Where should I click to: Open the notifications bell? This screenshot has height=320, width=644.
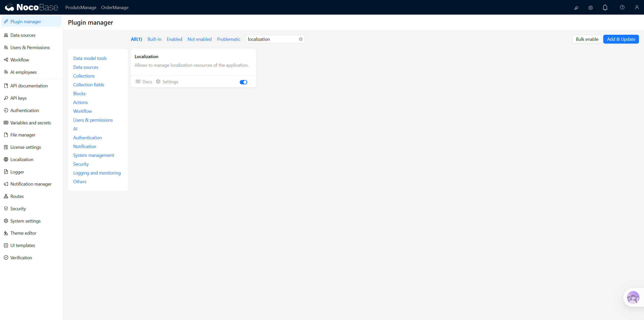(x=605, y=8)
